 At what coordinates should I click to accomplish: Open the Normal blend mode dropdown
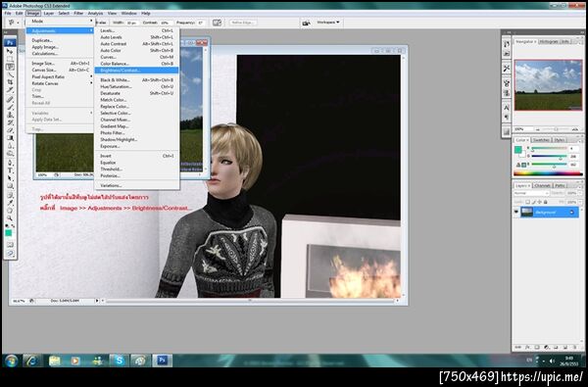pyautogui.click(x=531, y=193)
